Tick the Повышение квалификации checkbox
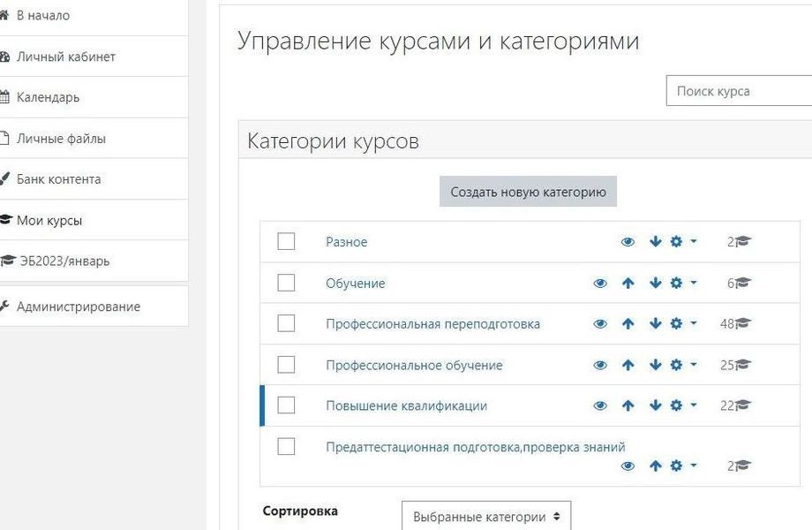 tap(286, 405)
